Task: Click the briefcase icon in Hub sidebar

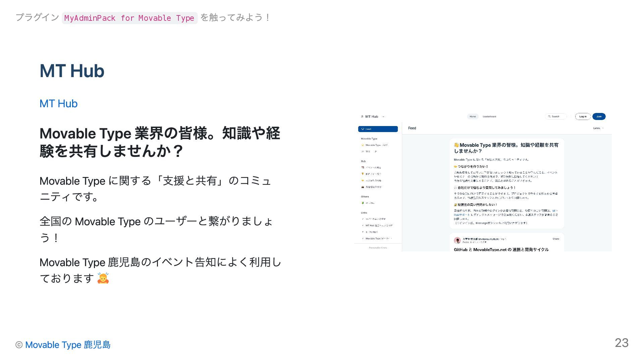Action: pyautogui.click(x=363, y=187)
